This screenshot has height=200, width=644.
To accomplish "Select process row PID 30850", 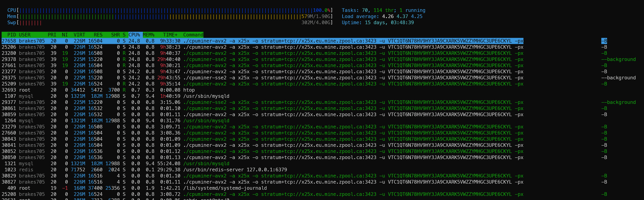I will pyautogui.click(x=304, y=157).
